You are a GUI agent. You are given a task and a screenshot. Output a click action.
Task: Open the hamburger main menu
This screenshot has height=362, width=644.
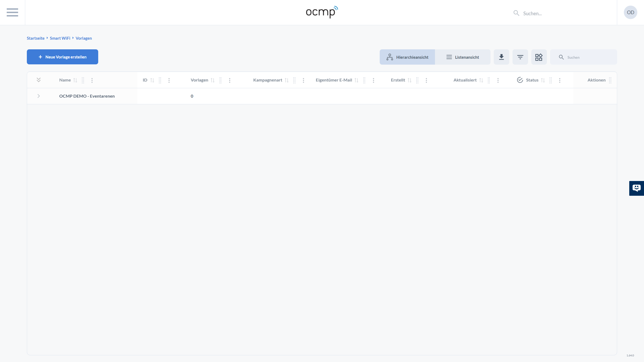[12, 12]
